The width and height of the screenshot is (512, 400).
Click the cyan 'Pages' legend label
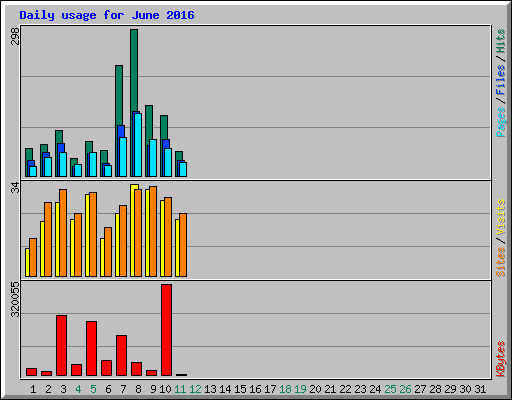click(x=501, y=122)
